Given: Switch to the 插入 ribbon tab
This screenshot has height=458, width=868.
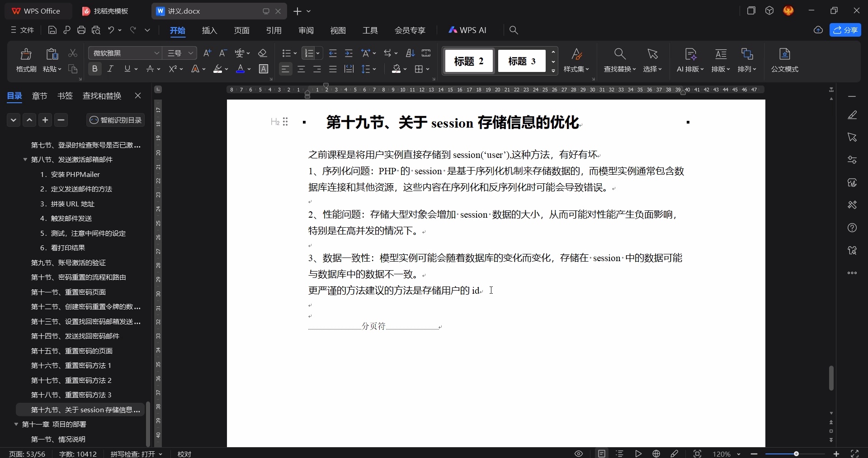Looking at the screenshot, I should [208, 30].
